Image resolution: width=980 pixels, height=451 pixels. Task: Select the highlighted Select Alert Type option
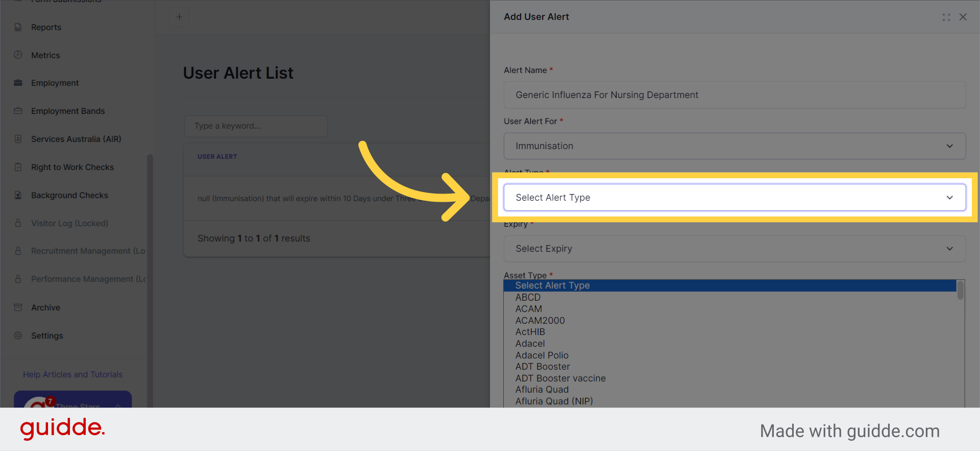pyautogui.click(x=730, y=286)
